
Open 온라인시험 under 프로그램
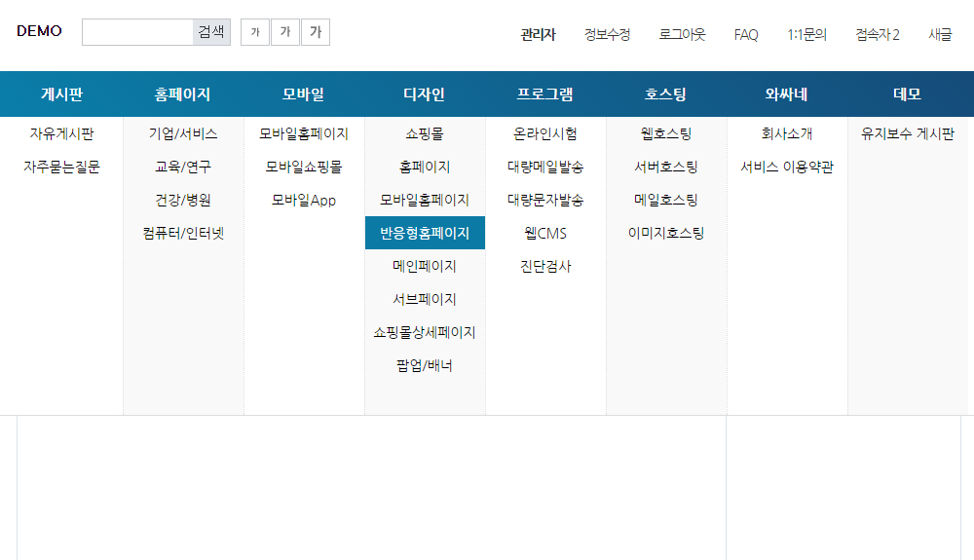click(544, 133)
